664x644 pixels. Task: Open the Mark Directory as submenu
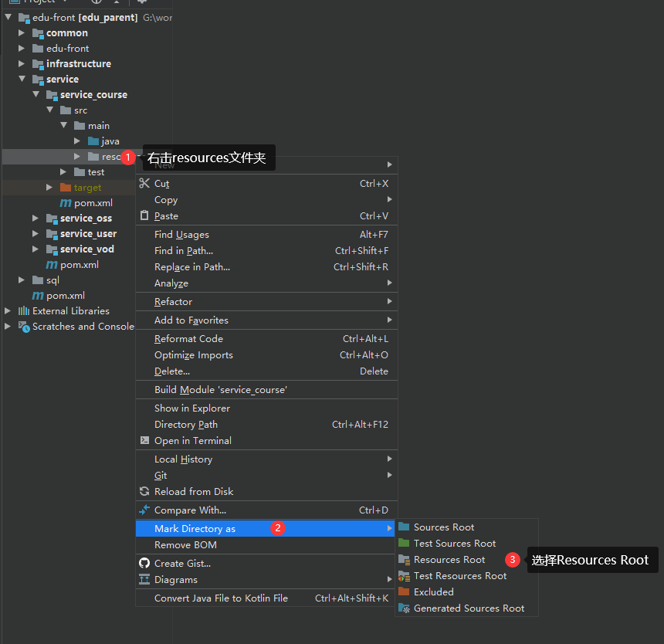click(x=201, y=528)
